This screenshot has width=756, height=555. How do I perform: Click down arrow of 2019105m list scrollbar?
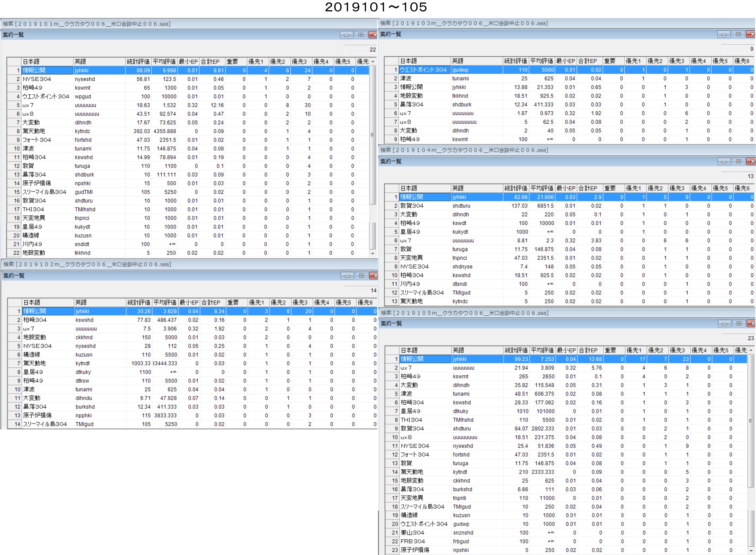(751, 551)
